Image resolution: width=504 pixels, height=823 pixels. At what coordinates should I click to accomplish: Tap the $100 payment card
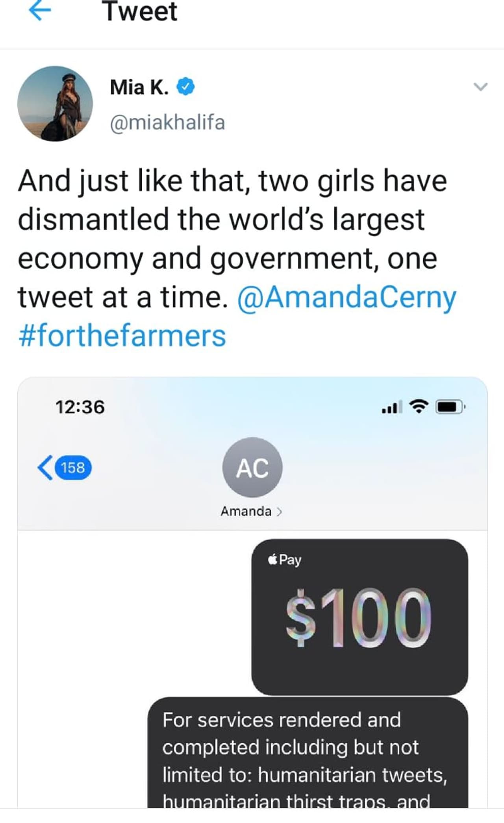click(359, 617)
